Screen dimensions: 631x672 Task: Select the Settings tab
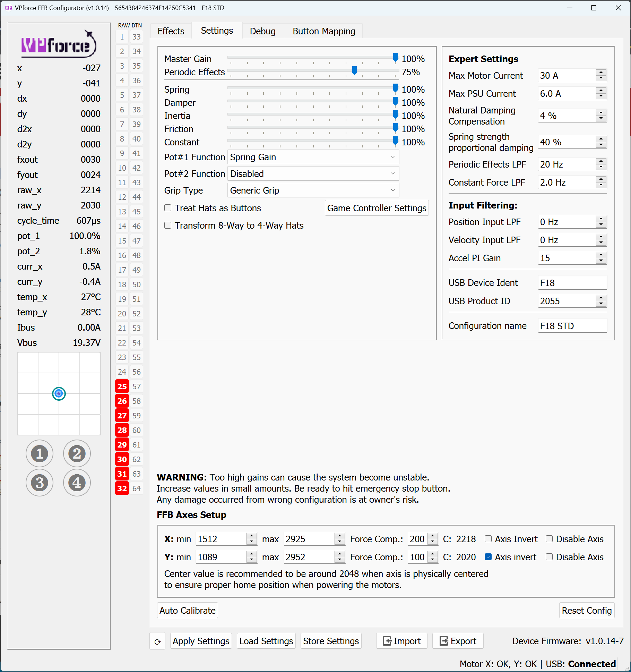(x=217, y=31)
